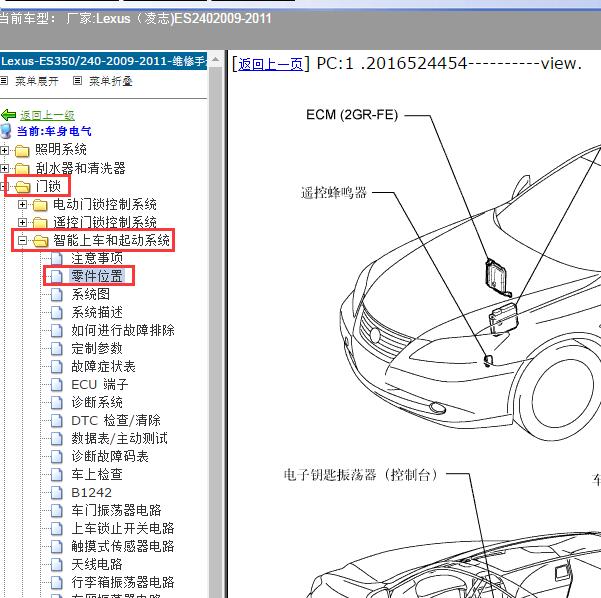Open the 注意事项 page
The image size is (601, 598).
pos(97,258)
